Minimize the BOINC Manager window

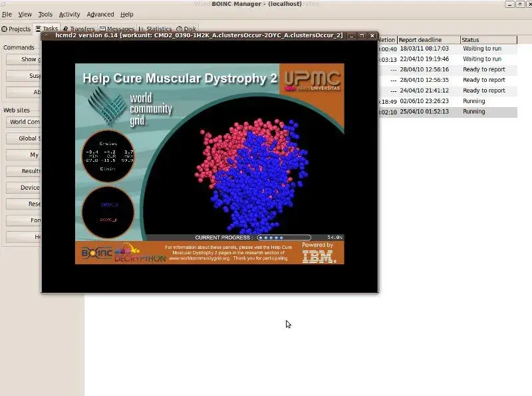[509, 4]
